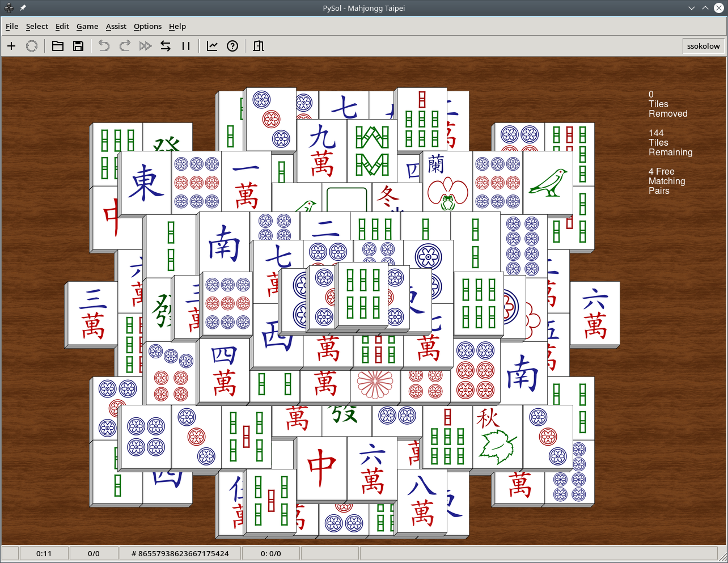Image resolution: width=728 pixels, height=563 pixels.
Task: Open a saved game via folder icon
Action: click(x=58, y=46)
